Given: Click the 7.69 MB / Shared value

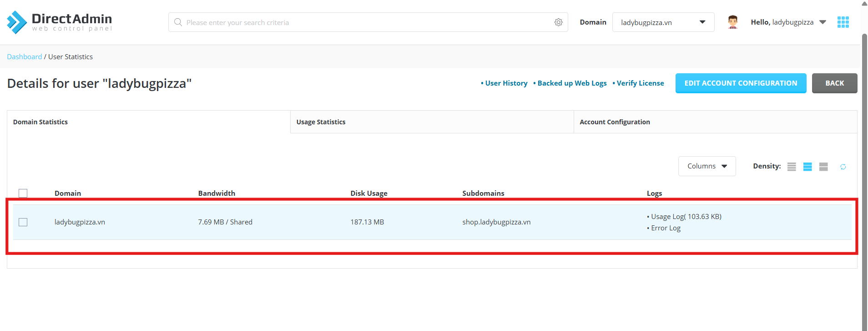Looking at the screenshot, I should pyautogui.click(x=225, y=222).
